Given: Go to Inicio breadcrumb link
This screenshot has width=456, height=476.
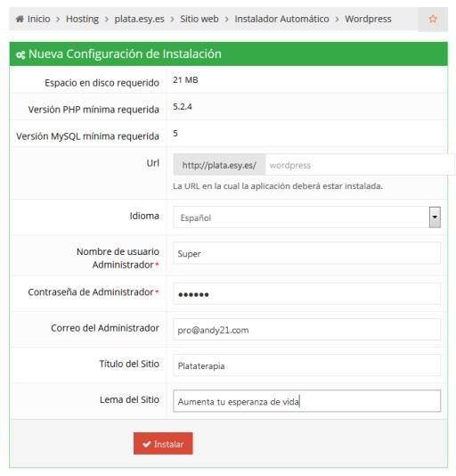Looking at the screenshot, I should point(39,19).
